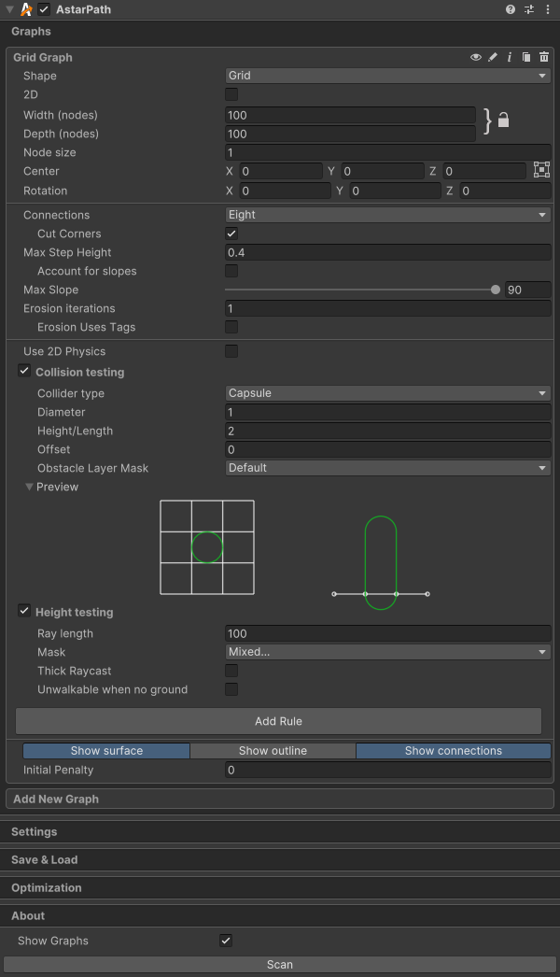Uncheck Cut Corners option

point(231,234)
